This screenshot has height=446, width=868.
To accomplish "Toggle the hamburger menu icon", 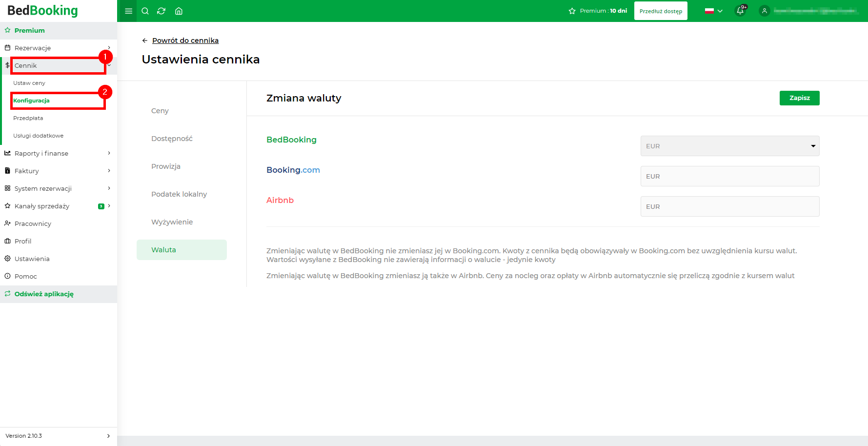I will (129, 11).
